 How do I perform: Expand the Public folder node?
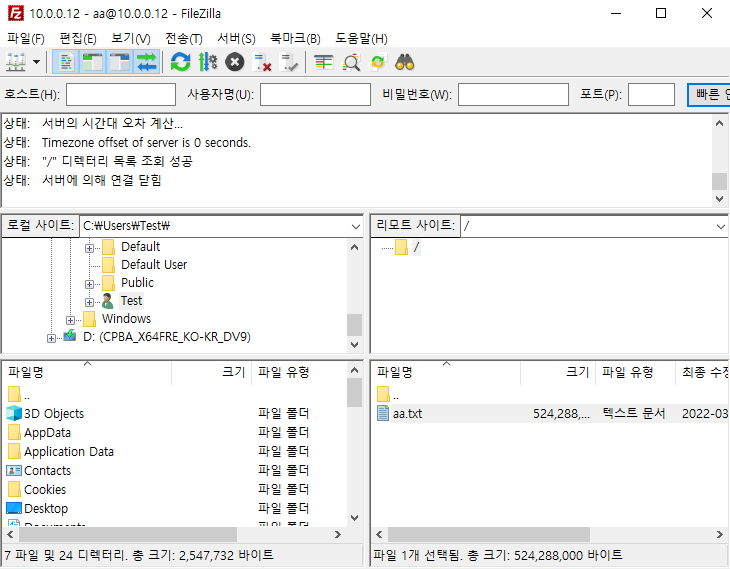point(89,284)
